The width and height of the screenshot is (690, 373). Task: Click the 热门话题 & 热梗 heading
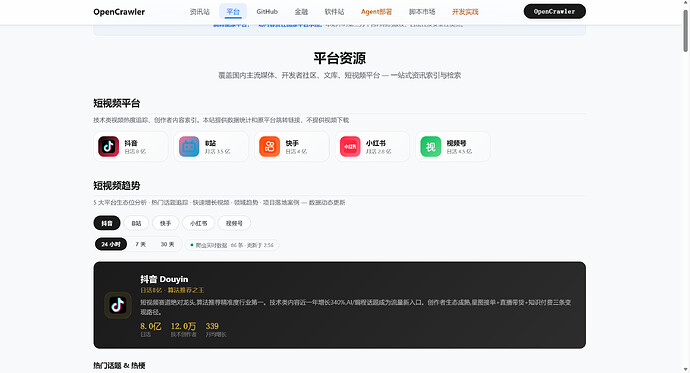119,366
